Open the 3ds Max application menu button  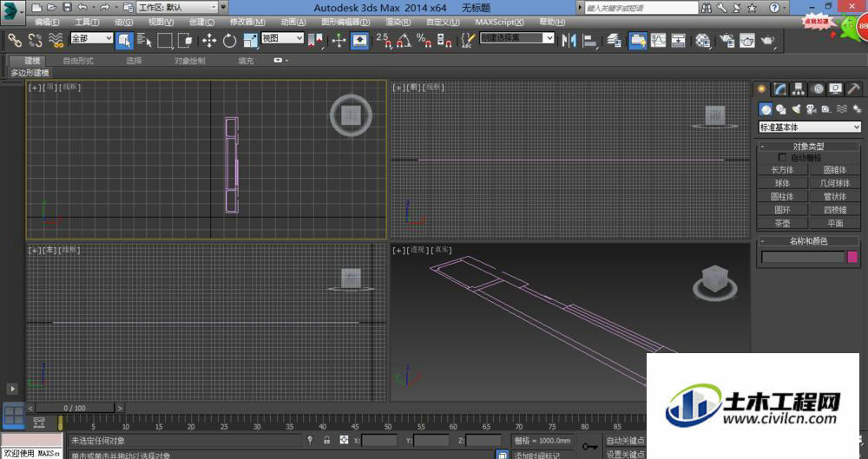point(12,11)
